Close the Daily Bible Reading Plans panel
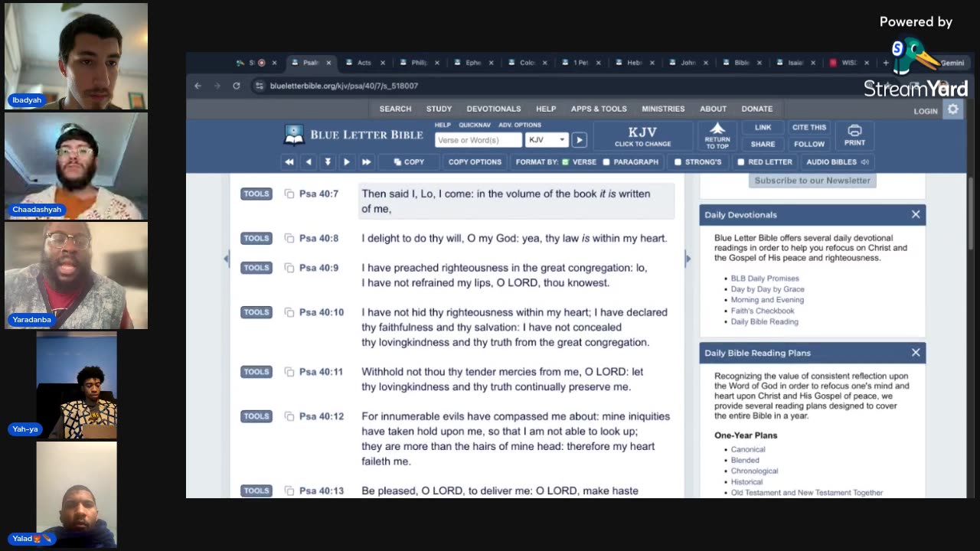Screen dimensions: 980x551 pos(916,353)
